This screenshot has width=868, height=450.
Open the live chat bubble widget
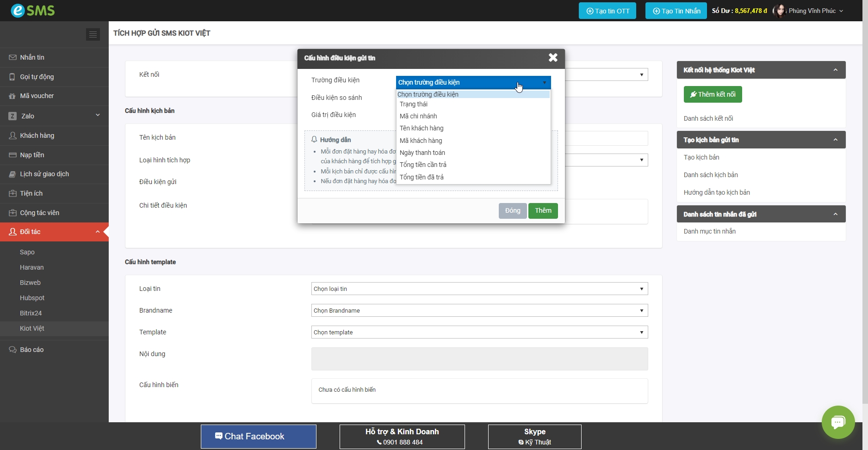click(838, 422)
